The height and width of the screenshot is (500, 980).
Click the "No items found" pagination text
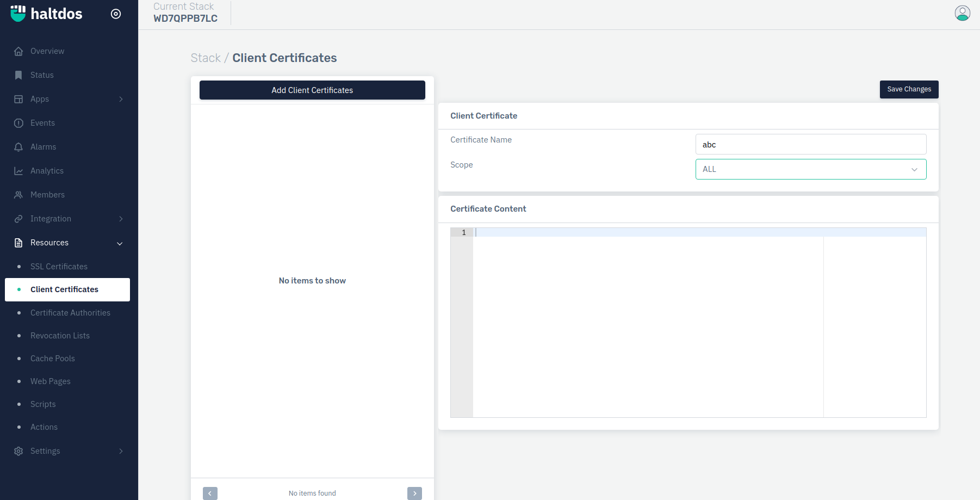[x=312, y=493]
